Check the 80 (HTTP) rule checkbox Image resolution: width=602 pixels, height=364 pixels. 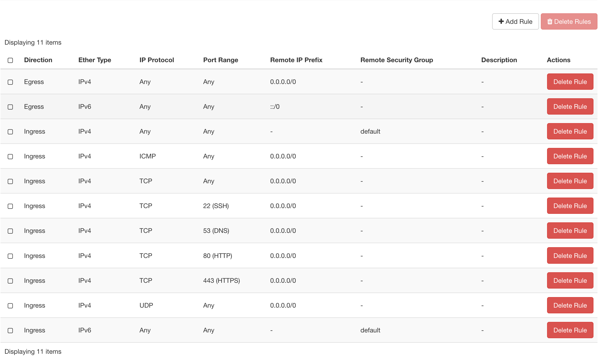10,256
